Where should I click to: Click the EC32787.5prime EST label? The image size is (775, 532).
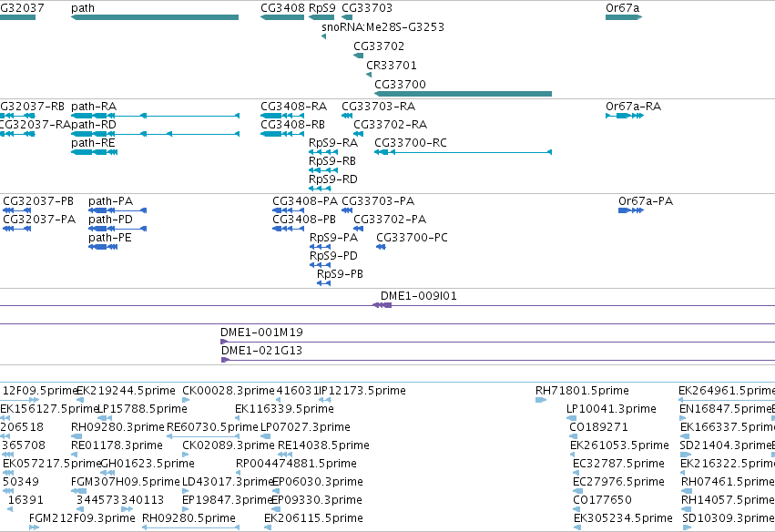pyautogui.click(x=618, y=464)
